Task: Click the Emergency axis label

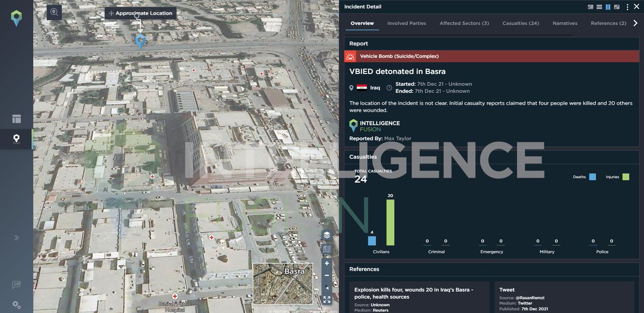Action: tap(492, 252)
